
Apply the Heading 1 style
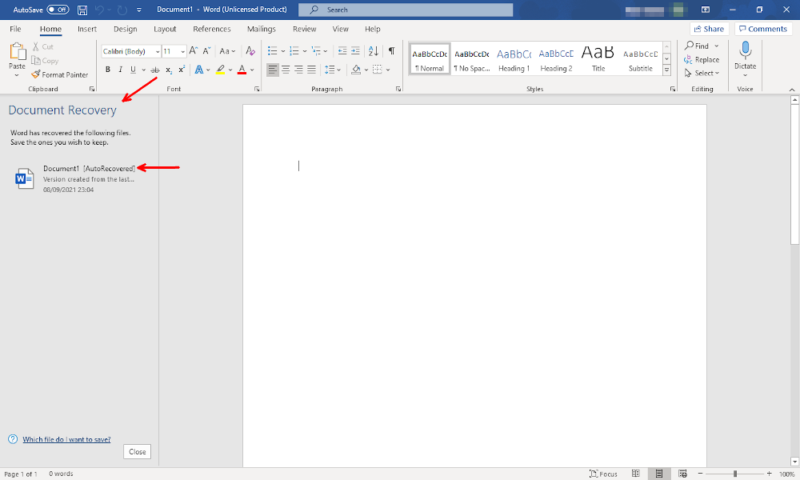pos(514,60)
